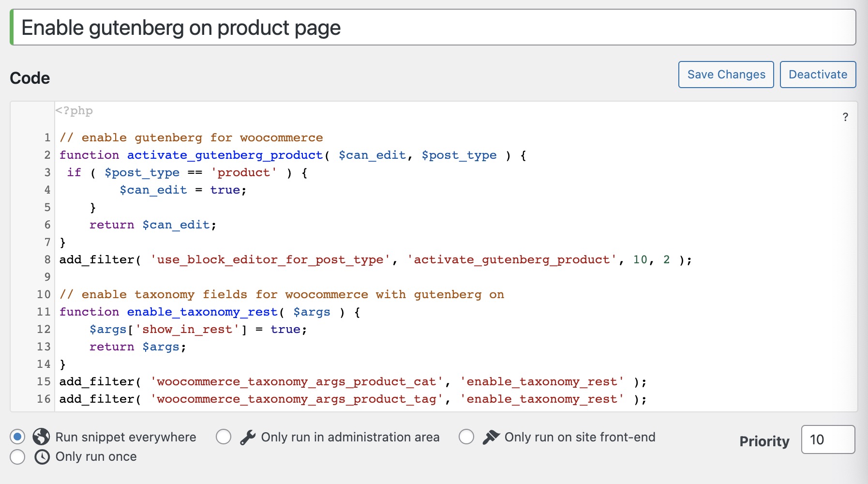The height and width of the screenshot is (484, 868).
Task: Click the Priority input showing 10
Action: (x=828, y=440)
